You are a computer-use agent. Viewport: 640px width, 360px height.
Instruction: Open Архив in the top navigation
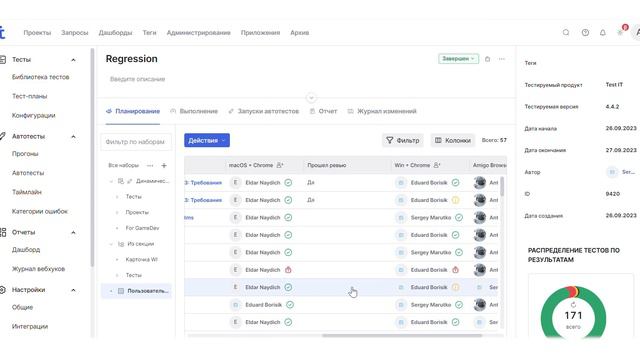pyautogui.click(x=300, y=33)
